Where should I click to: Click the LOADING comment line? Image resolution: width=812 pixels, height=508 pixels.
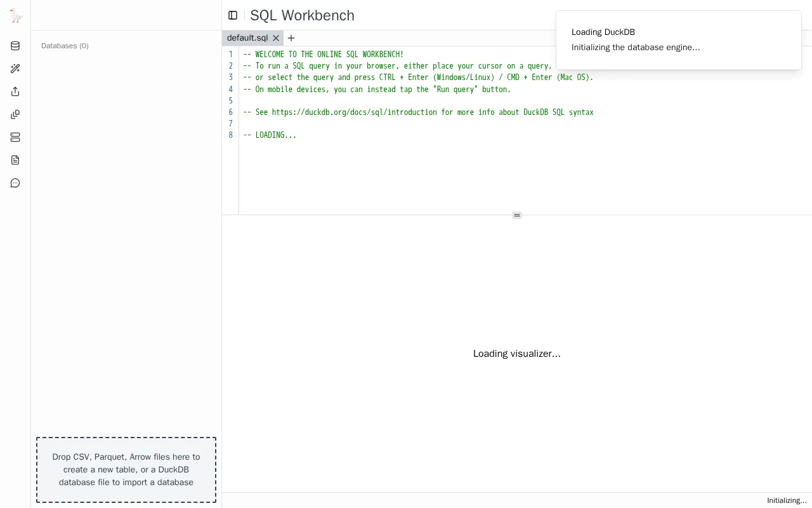(270, 135)
